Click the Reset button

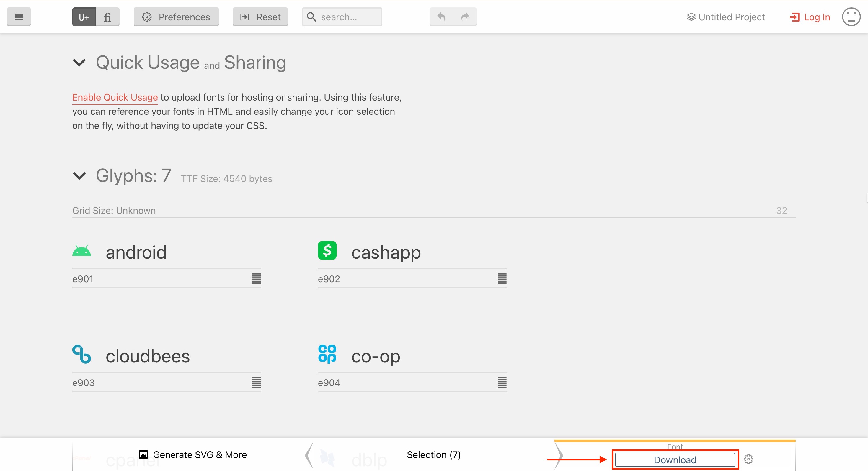point(260,17)
